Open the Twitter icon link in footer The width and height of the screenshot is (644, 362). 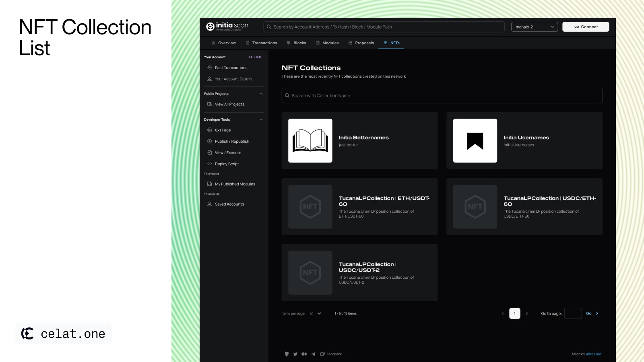point(295,354)
